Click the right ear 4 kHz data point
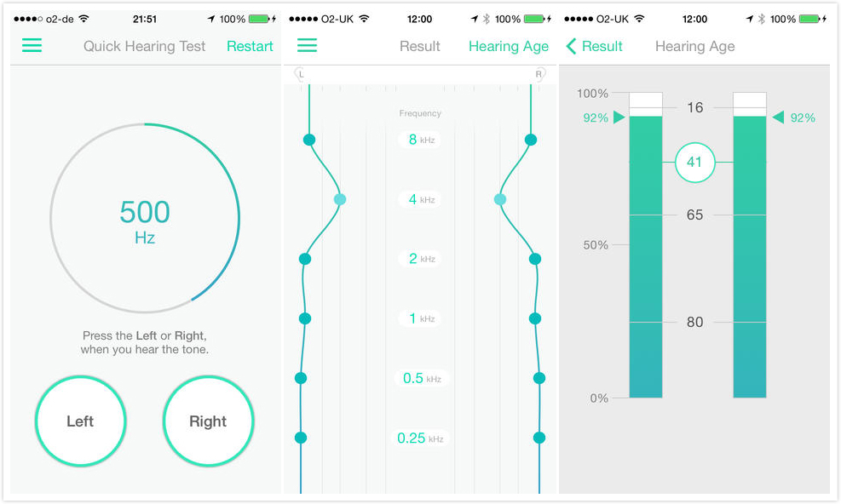This screenshot has height=504, width=841. click(500, 199)
